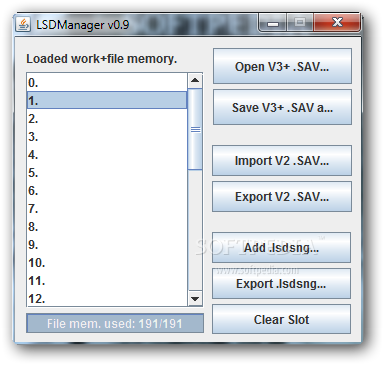The height and width of the screenshot is (365, 384).
Task: Choose slot 5 in song list
Action: (x=107, y=173)
